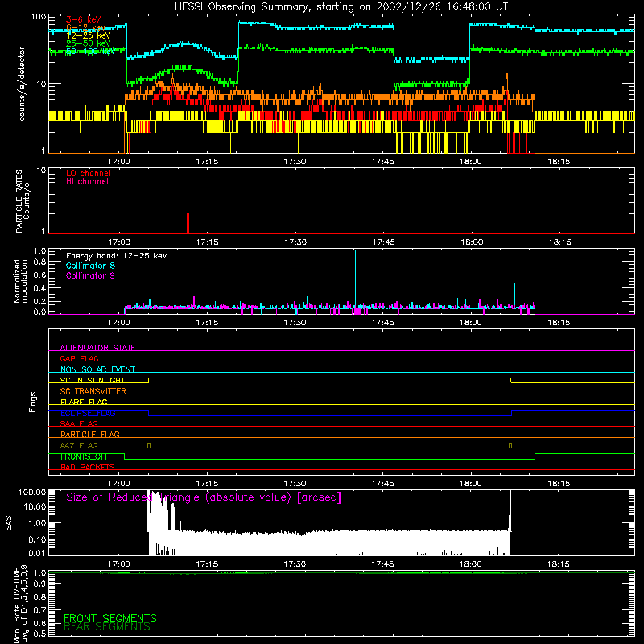Viewport: 644px width, 644px height.
Task: Select the 3-6 keV legend label
Action: tap(83, 19)
